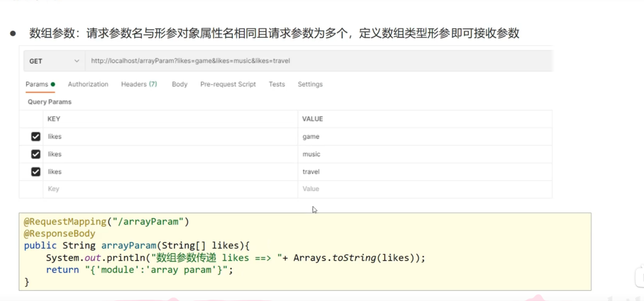Viewport: 644px width, 301px height.
Task: Open the Pre-request Script tab
Action: (228, 84)
